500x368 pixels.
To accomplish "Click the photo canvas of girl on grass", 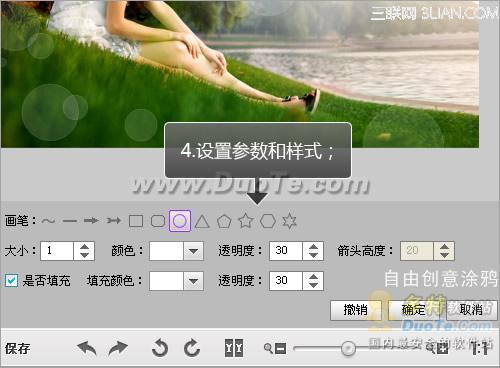I will [240, 74].
